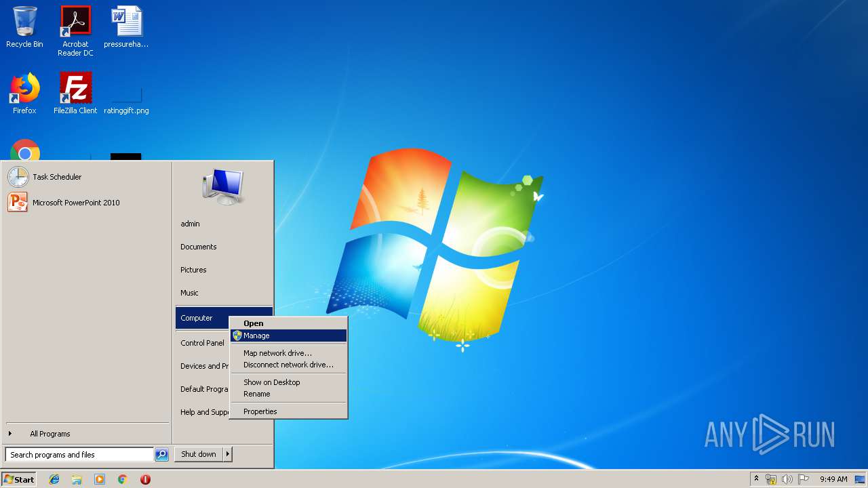Click the 9:49 AM taskbar clock

(833, 479)
